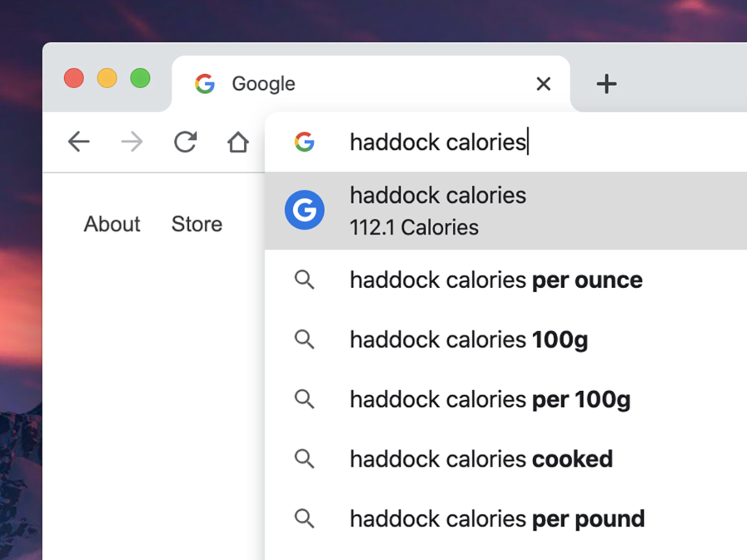
Task: Click search icon beside 'cooked' suggestion
Action: click(x=304, y=459)
